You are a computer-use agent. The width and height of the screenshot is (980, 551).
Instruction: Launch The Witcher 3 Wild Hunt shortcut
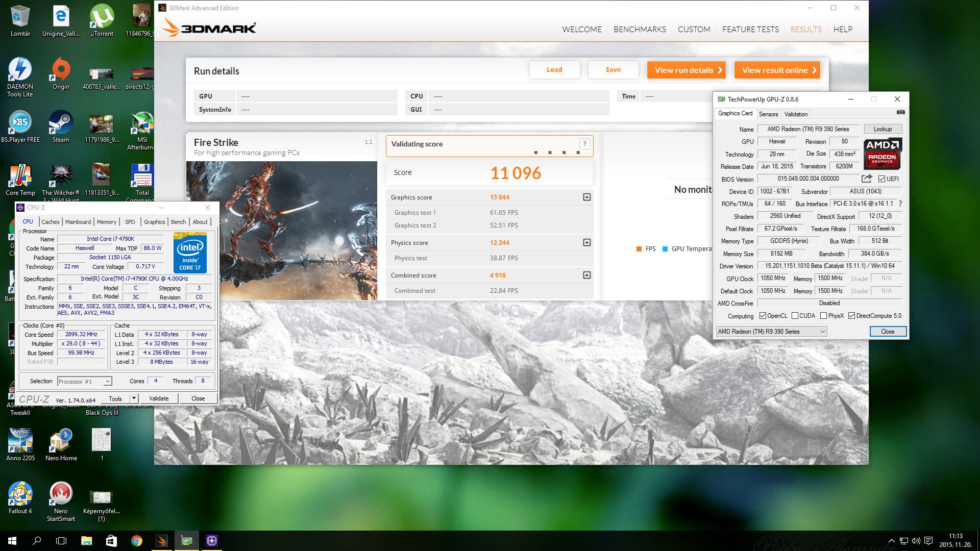(61, 183)
